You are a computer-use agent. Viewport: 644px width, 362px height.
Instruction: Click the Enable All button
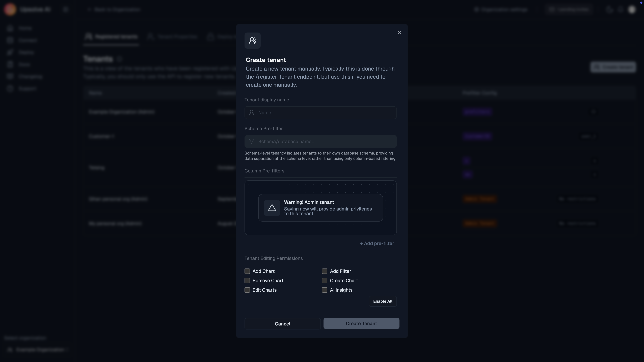pyautogui.click(x=383, y=301)
